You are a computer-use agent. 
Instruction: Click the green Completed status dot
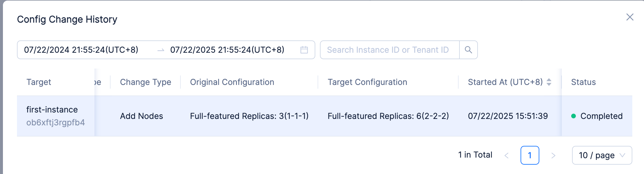[x=574, y=116]
